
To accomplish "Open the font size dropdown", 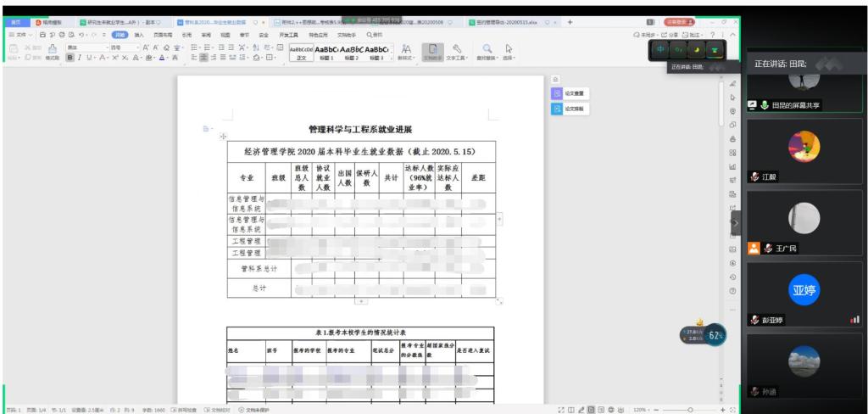I will [x=124, y=48].
